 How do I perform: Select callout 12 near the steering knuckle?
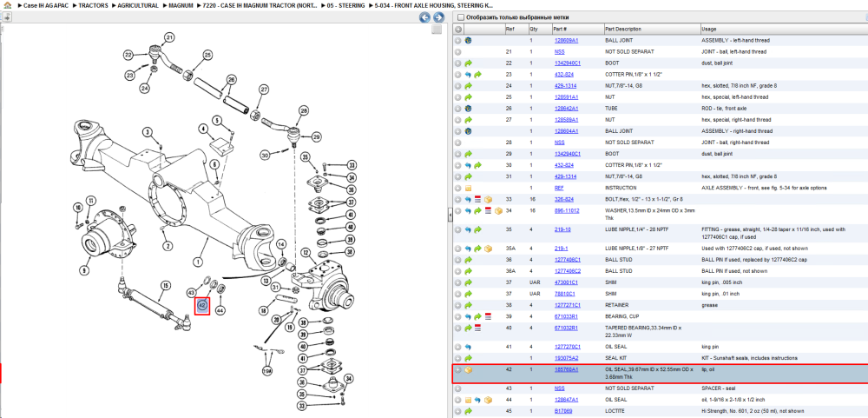pos(305,253)
